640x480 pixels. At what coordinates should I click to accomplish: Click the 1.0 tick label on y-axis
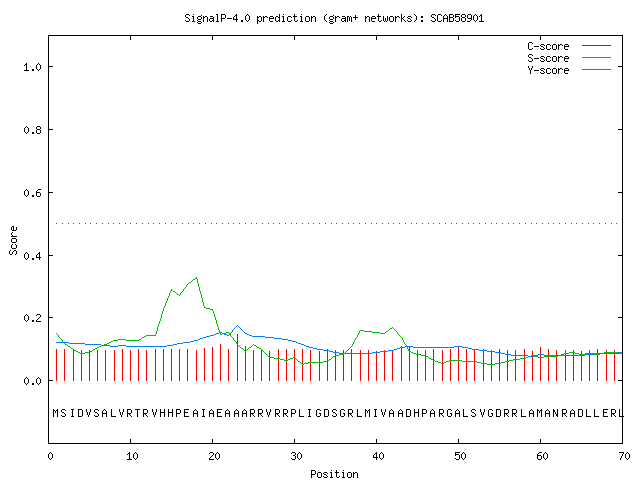click(32, 67)
